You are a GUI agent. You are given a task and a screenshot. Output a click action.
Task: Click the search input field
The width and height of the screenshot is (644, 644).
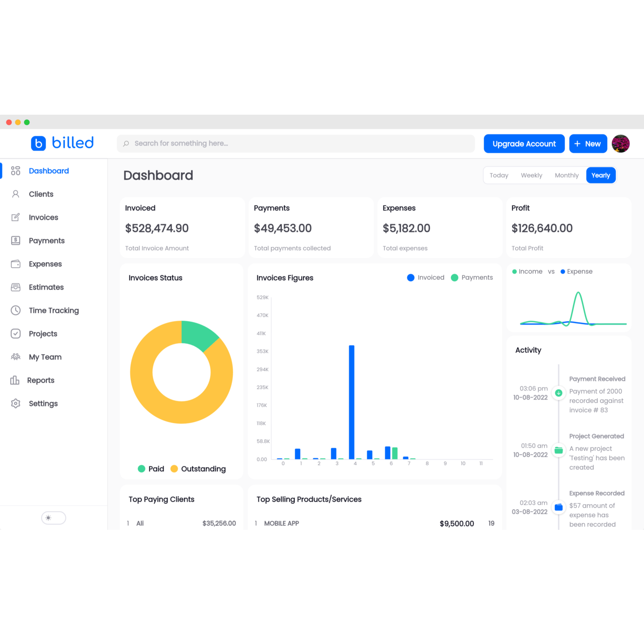(x=296, y=143)
